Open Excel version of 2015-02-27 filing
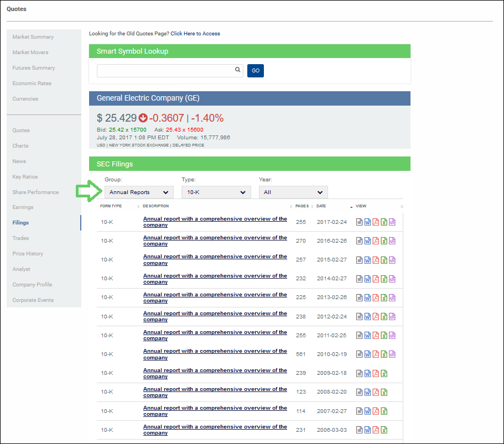504x444 pixels. 384,260
